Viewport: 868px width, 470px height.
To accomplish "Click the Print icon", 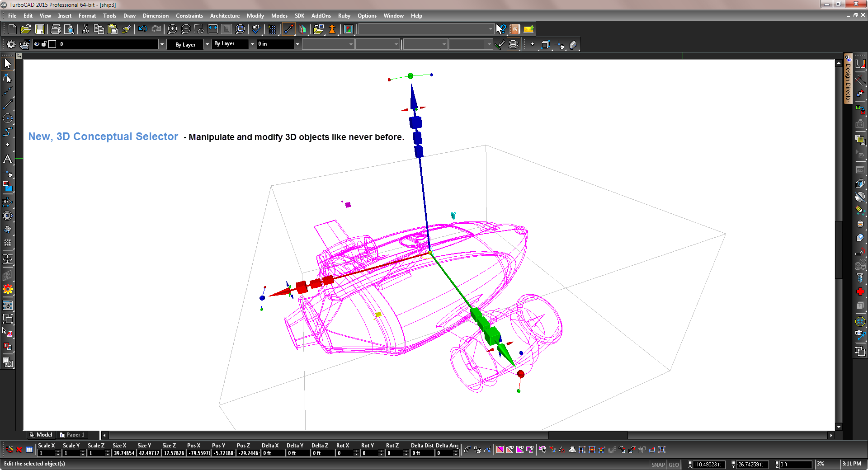I will (x=56, y=29).
